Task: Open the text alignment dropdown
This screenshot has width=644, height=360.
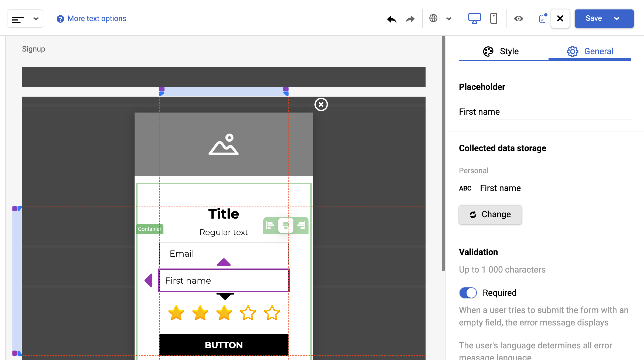Action: point(25,19)
